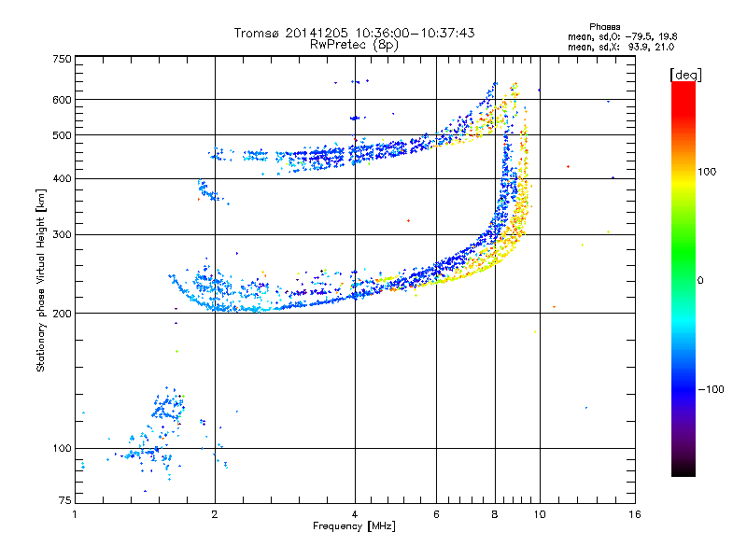Click the "RwPretec (8p)" subtitle
Image resolution: width=747 pixels, height=560 pixels.
(x=355, y=45)
